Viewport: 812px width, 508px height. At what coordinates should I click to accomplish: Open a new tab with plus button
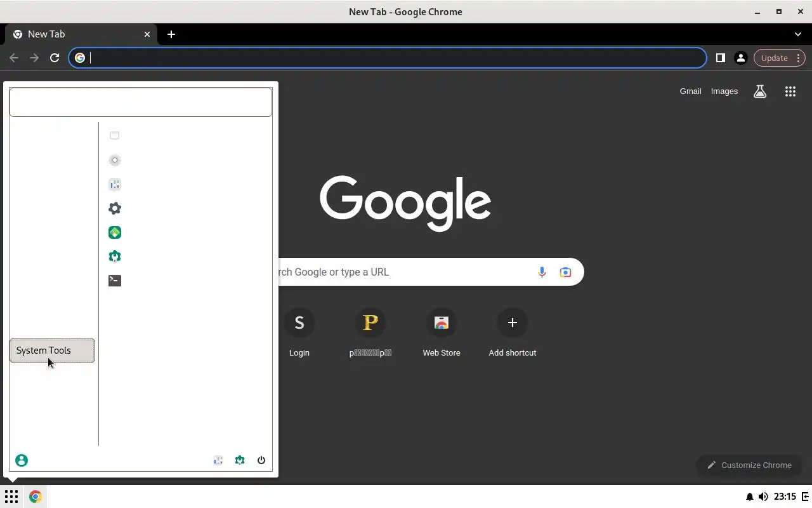pyautogui.click(x=171, y=34)
